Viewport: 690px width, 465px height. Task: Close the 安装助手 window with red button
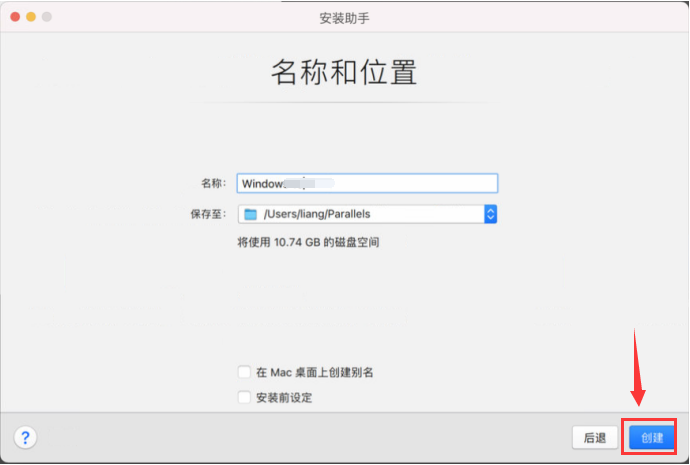click(15, 18)
